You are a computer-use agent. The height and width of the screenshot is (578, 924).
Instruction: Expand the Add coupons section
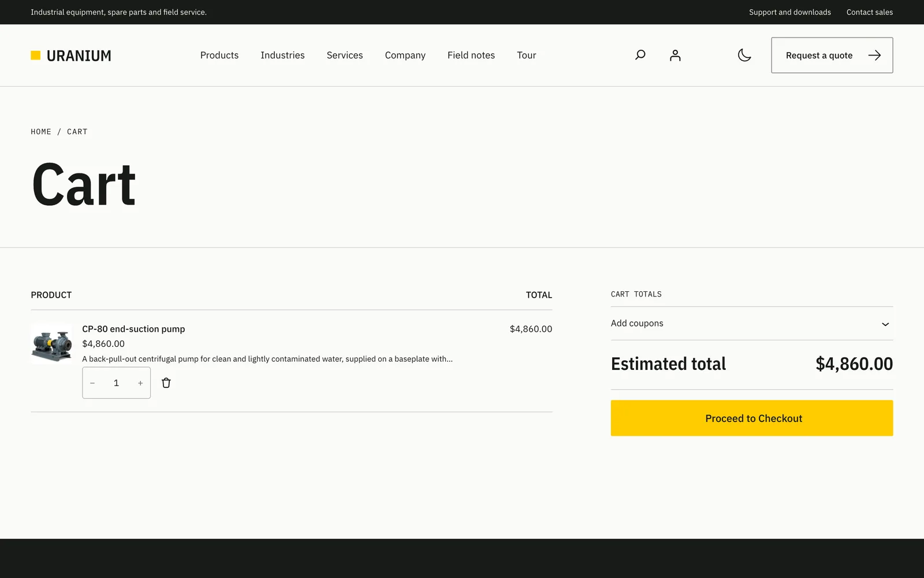tap(752, 324)
